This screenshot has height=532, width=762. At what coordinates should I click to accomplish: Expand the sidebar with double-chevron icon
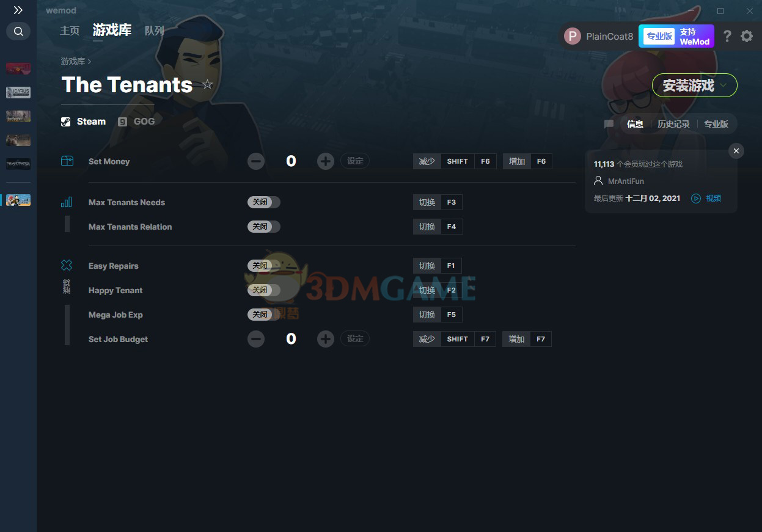pyautogui.click(x=18, y=10)
